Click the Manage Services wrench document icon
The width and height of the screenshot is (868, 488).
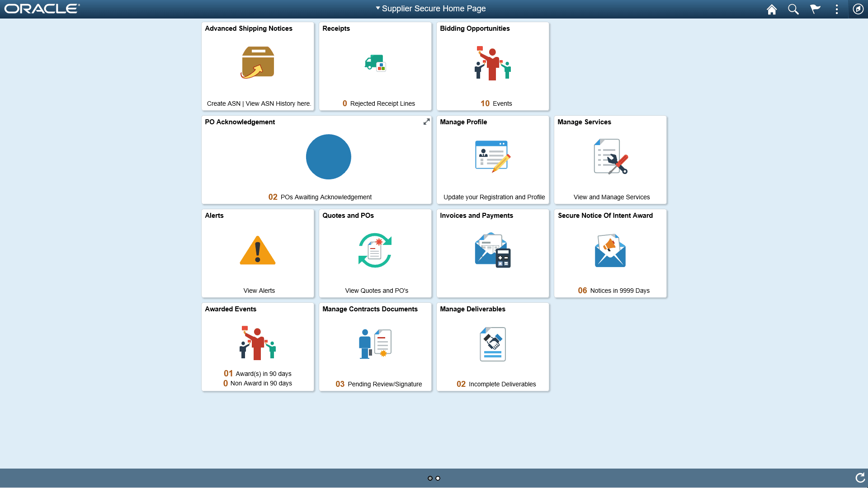(x=610, y=157)
